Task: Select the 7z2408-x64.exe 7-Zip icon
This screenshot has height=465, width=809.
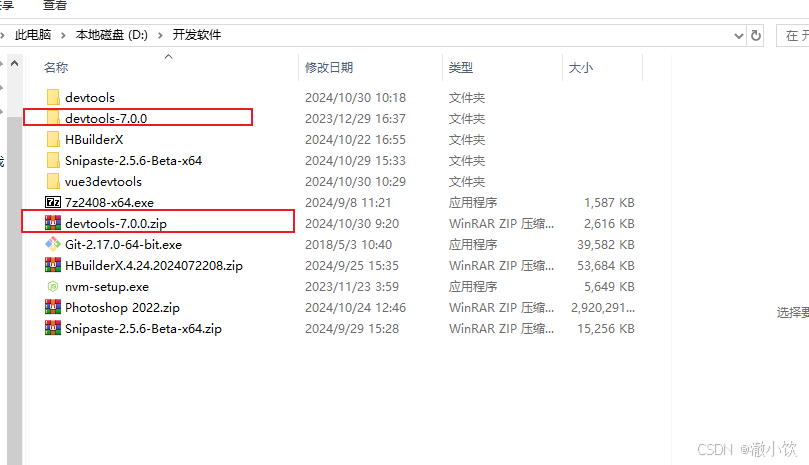Action: pos(53,202)
